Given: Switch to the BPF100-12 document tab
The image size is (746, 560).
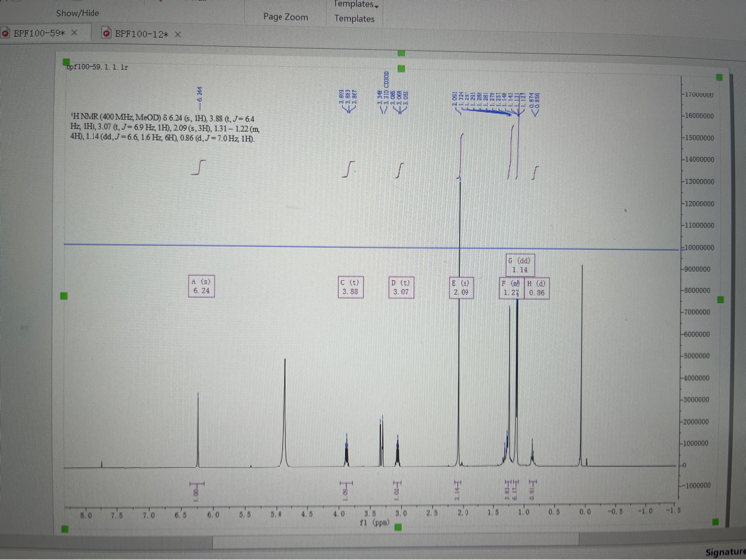Looking at the screenshot, I should (143, 34).
